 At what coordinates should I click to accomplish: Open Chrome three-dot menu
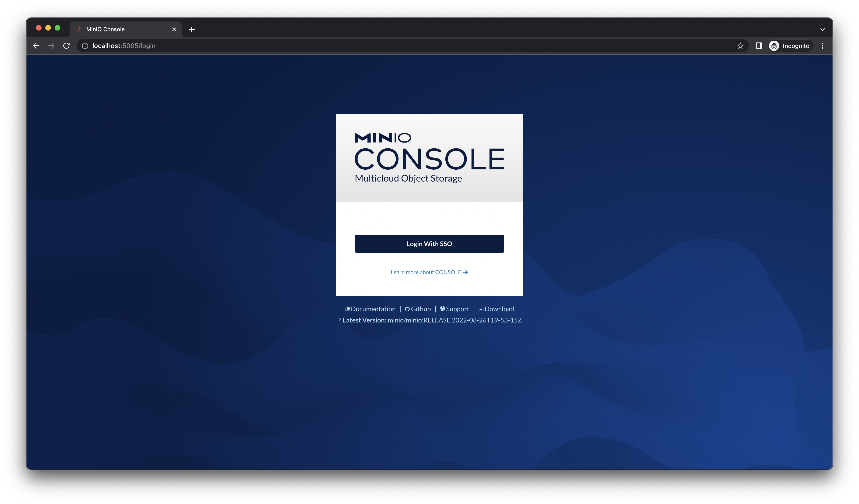click(x=823, y=46)
